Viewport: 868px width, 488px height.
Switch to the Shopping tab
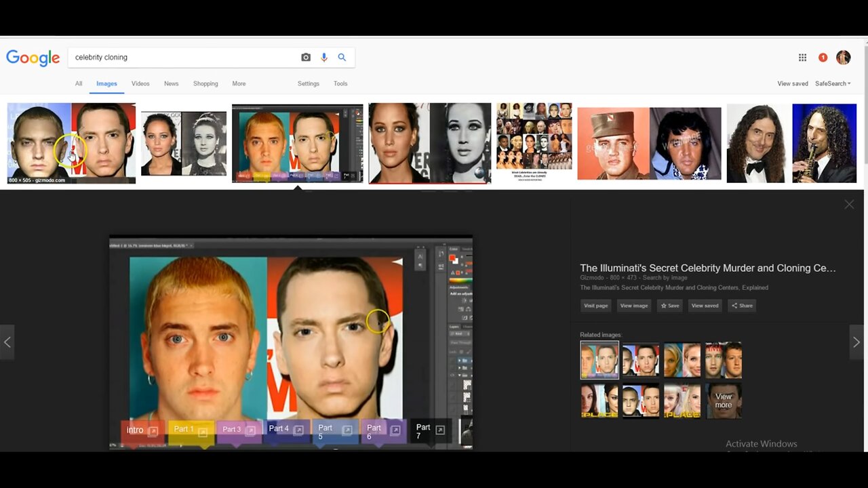coord(205,83)
